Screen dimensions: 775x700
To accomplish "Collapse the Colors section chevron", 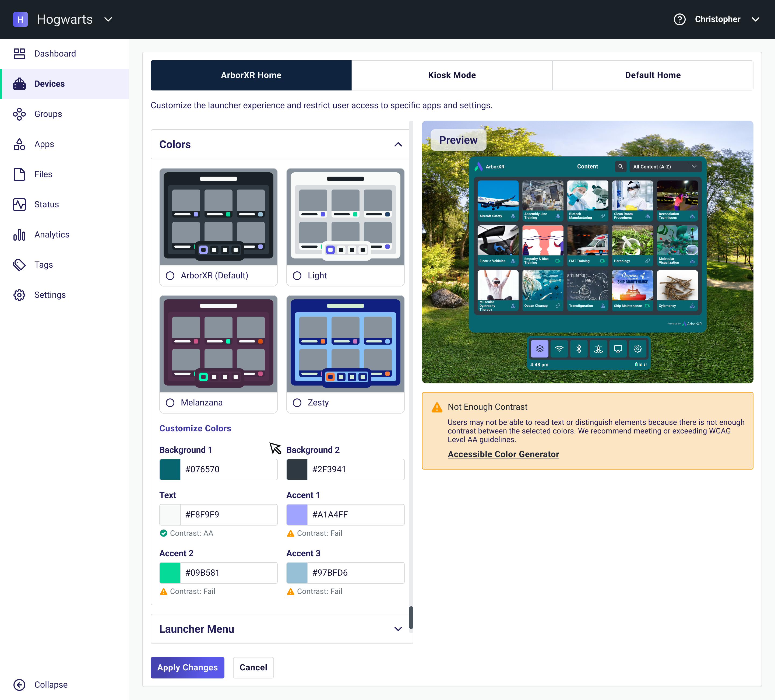I will pos(398,145).
